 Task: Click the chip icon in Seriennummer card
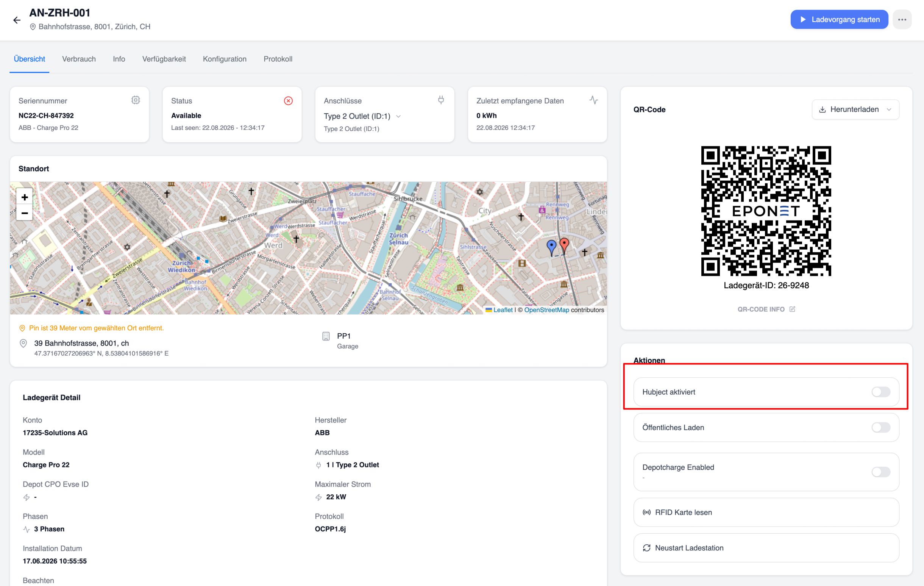coord(136,100)
